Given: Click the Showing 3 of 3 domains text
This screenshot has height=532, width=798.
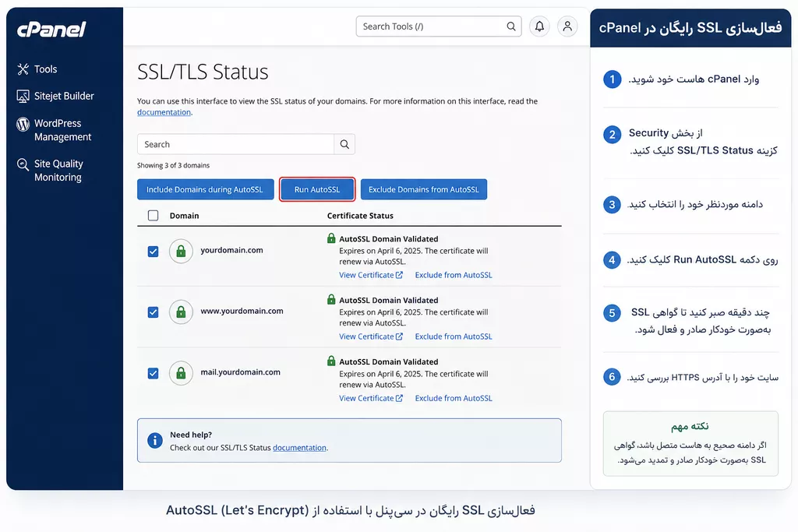Looking at the screenshot, I should click(173, 166).
